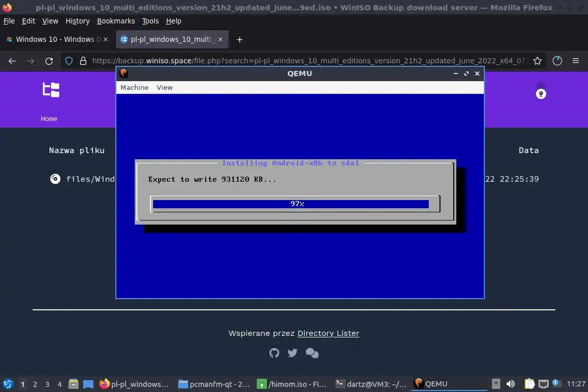Minimize the QEMU window
588x392 pixels.
pyautogui.click(x=456, y=73)
